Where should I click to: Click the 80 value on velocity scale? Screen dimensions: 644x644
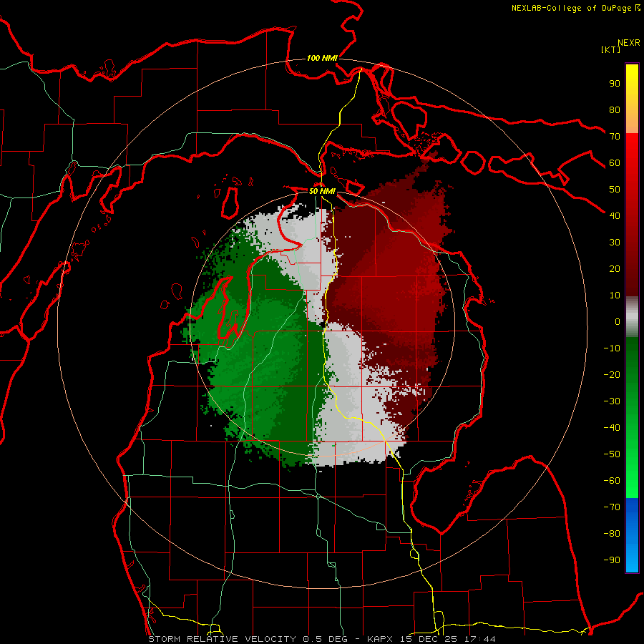click(x=615, y=109)
